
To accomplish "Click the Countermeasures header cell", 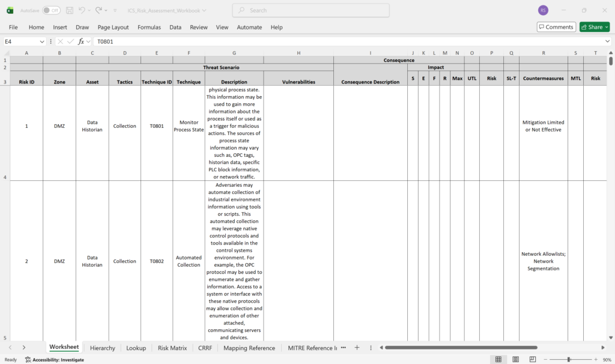I will [543, 79].
